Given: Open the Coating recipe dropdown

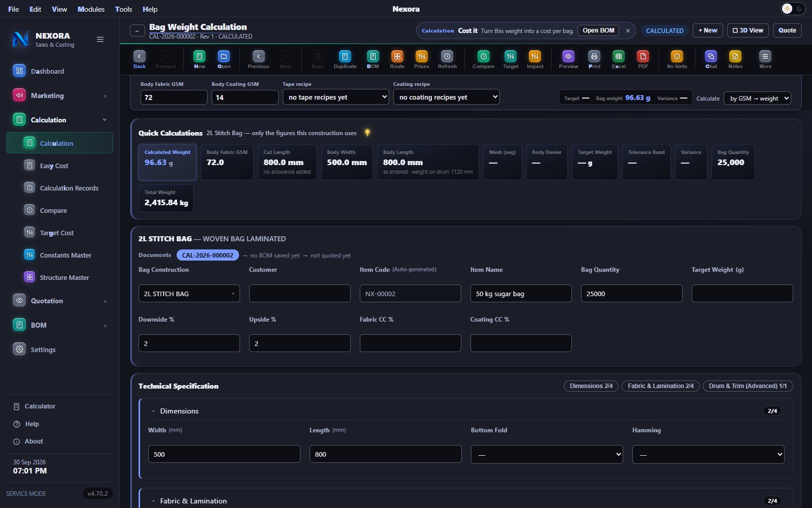Looking at the screenshot, I should pos(447,97).
